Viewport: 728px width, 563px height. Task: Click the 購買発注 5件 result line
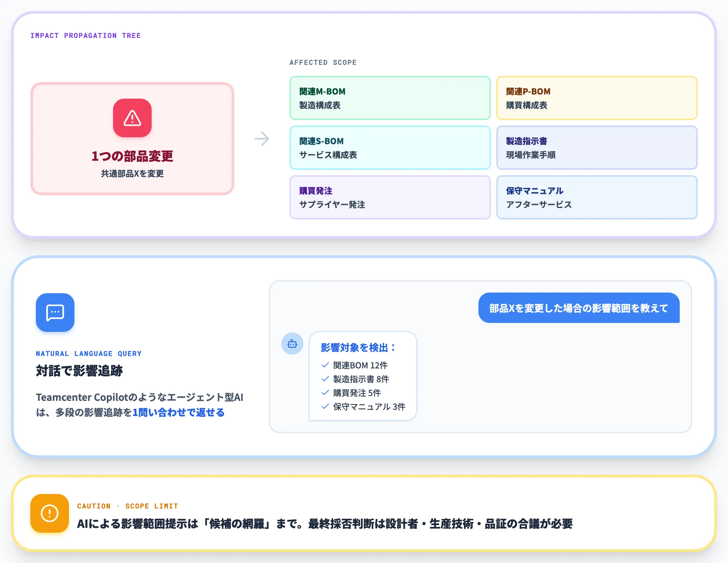point(357,393)
